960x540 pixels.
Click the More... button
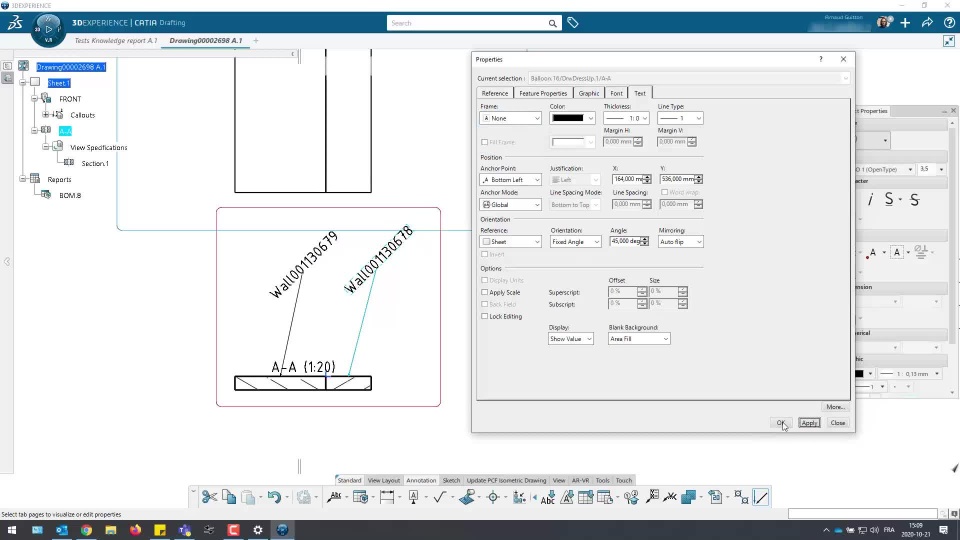click(x=835, y=407)
